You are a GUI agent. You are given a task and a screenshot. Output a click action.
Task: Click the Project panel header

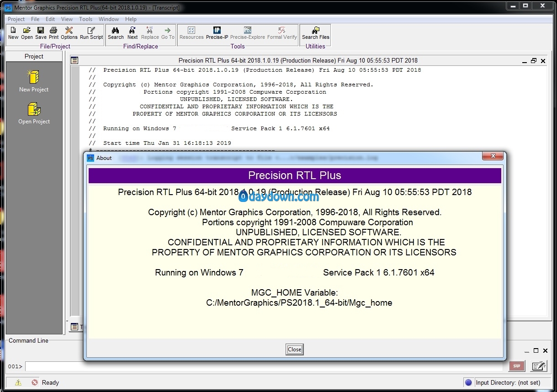(x=34, y=56)
